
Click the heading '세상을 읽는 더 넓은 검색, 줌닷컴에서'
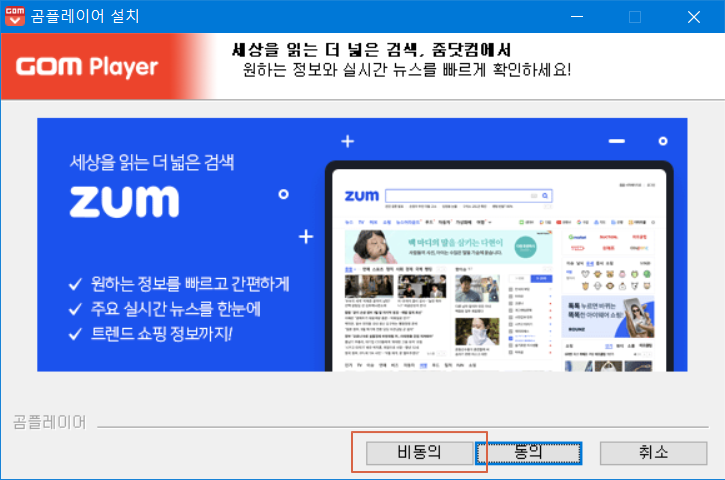[x=371, y=49]
